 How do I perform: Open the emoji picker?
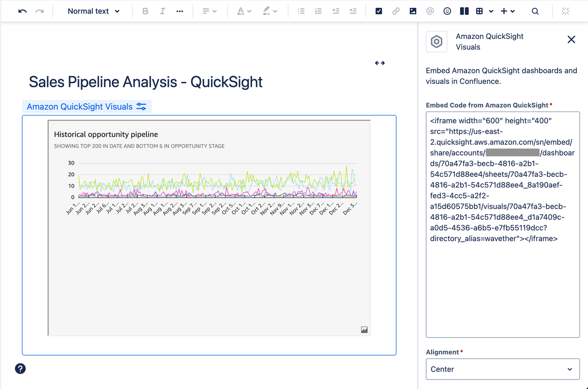click(x=447, y=11)
